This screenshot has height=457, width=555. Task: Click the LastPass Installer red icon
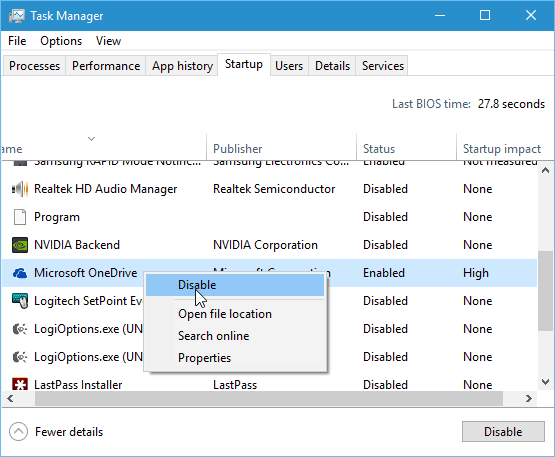tap(20, 384)
